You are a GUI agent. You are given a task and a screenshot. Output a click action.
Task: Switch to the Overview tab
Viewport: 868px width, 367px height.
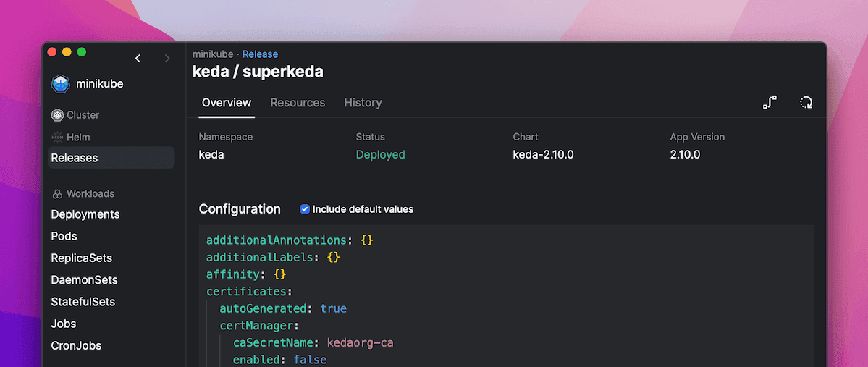(227, 102)
